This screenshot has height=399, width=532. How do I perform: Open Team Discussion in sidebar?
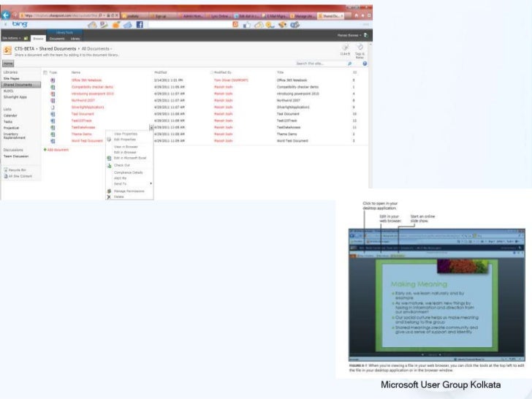16,156
